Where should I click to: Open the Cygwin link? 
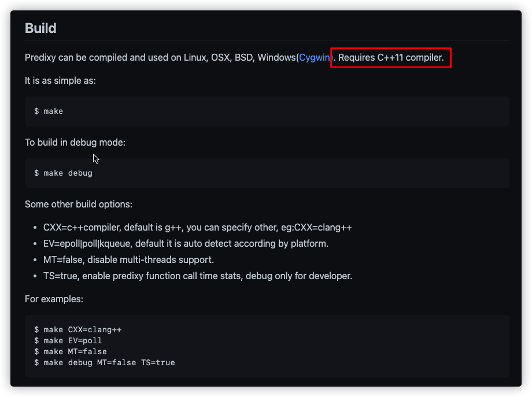coord(315,58)
